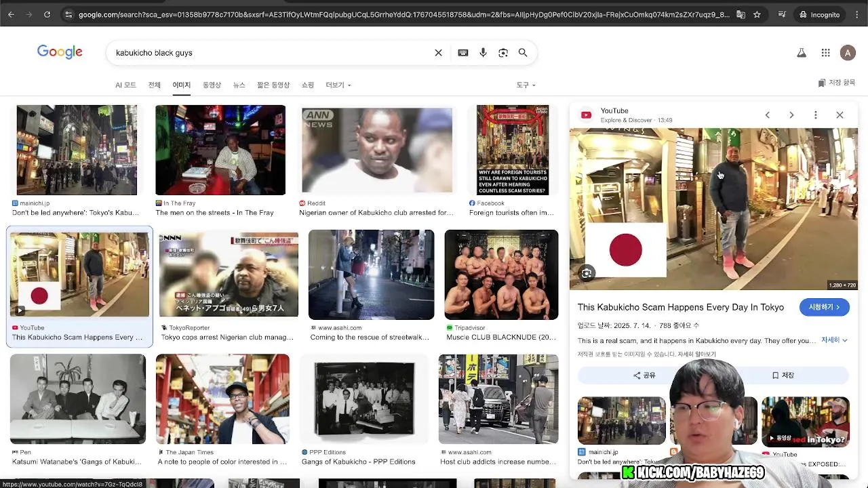Image resolution: width=868 pixels, height=488 pixels.
Task: Show next image in preview panel
Action: click(x=791, y=115)
